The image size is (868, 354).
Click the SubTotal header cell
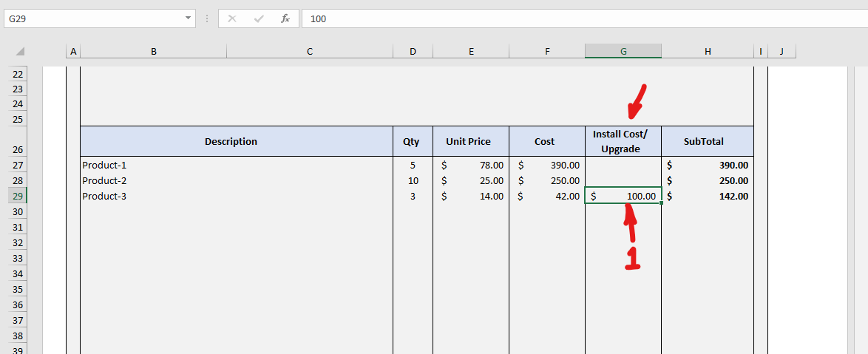click(x=708, y=141)
